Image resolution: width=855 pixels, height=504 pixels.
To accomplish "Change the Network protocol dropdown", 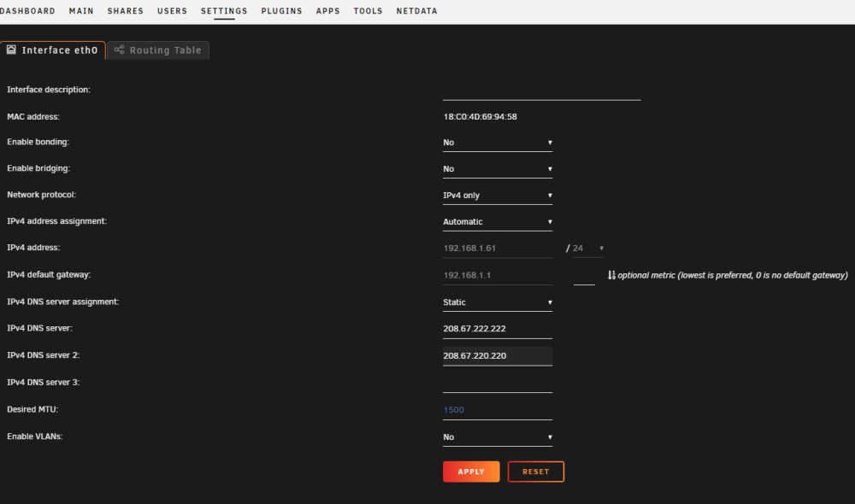I will pyautogui.click(x=498, y=196).
